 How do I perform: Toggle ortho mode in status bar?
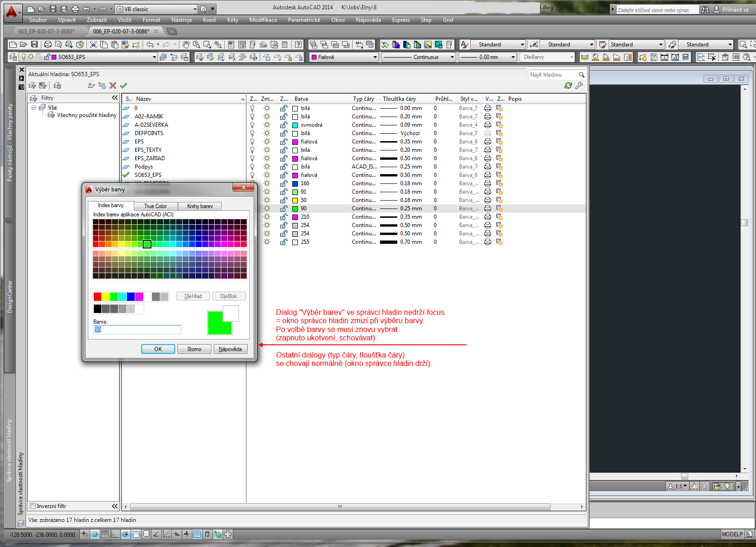click(115, 534)
